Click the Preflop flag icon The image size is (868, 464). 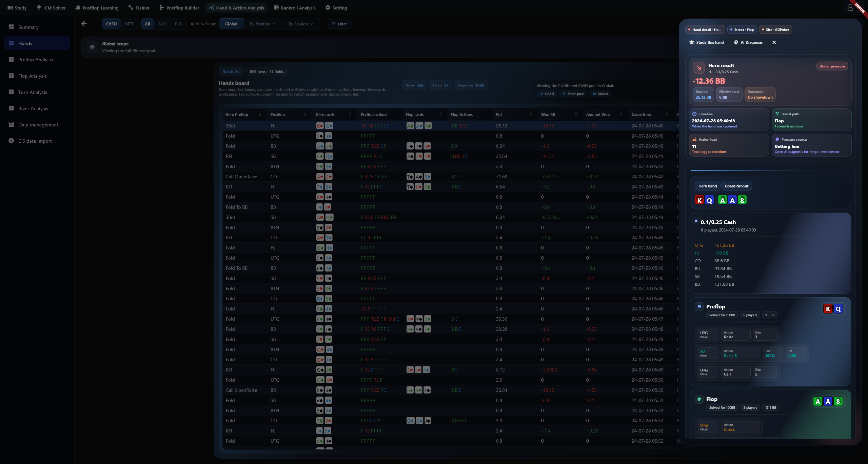699,307
